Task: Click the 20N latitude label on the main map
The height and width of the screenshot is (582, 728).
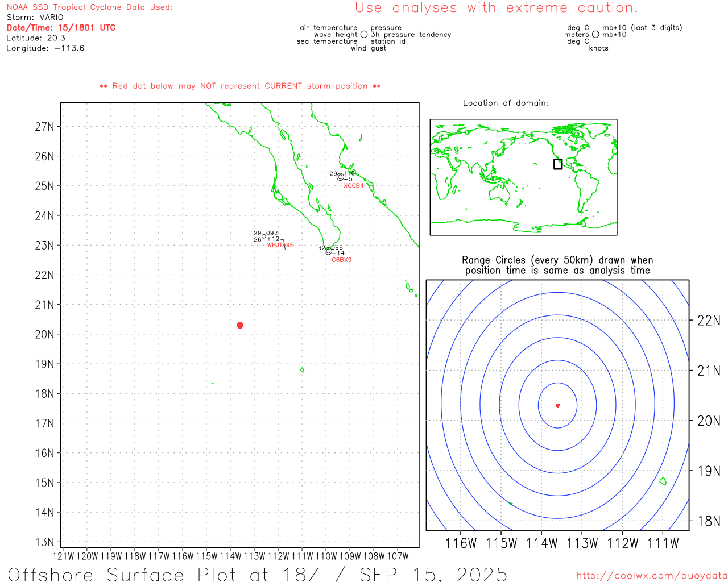Action: pyautogui.click(x=45, y=334)
